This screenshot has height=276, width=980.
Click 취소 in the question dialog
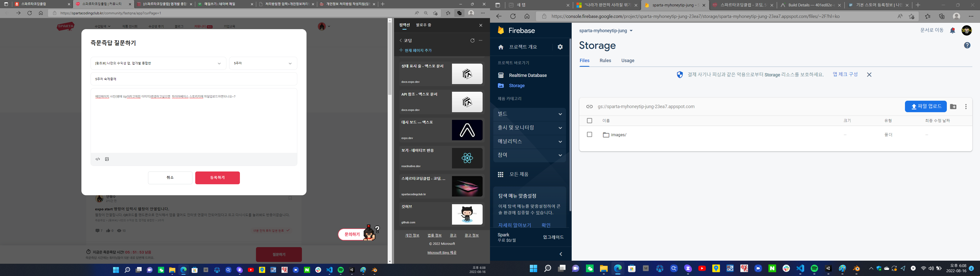170,178
